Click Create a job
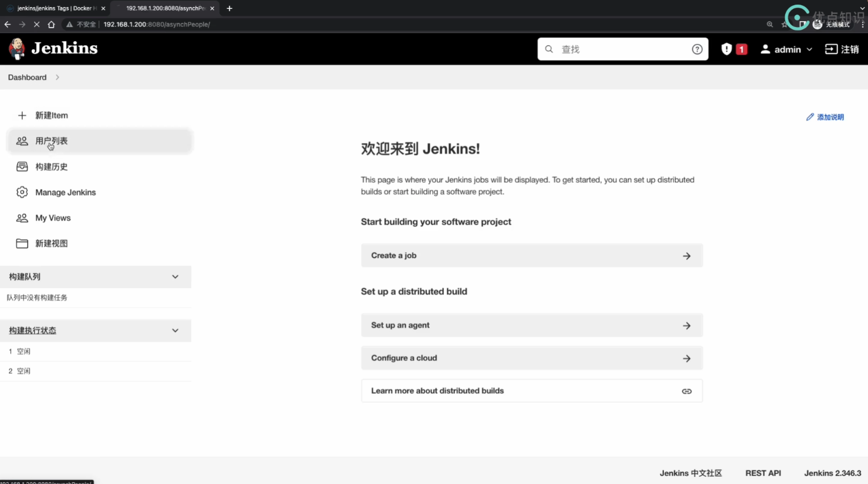868x484 pixels. click(532, 255)
